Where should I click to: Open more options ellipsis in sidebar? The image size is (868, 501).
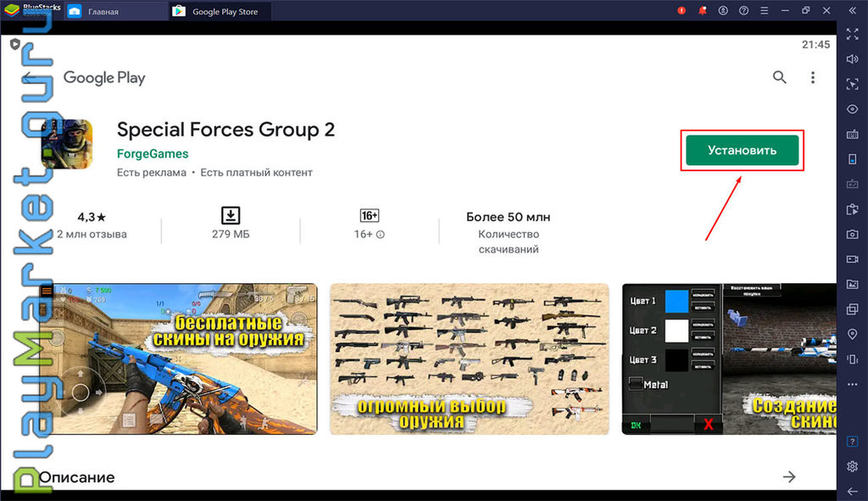853,384
